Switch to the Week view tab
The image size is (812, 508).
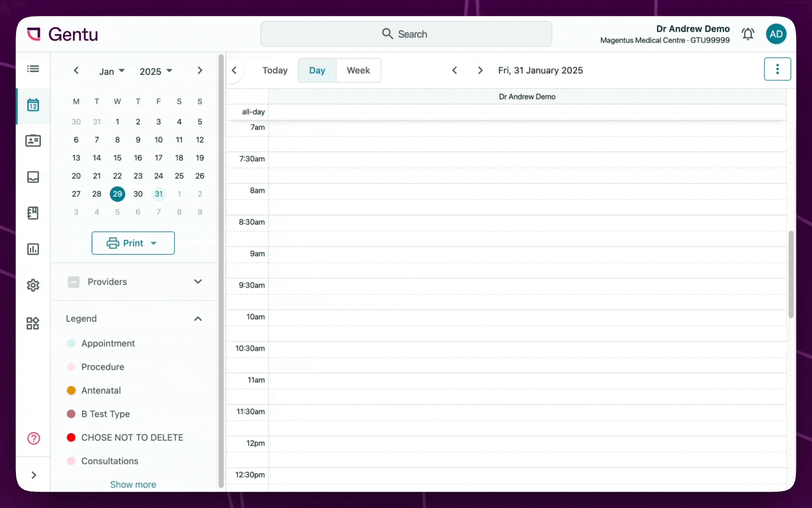[x=358, y=71]
